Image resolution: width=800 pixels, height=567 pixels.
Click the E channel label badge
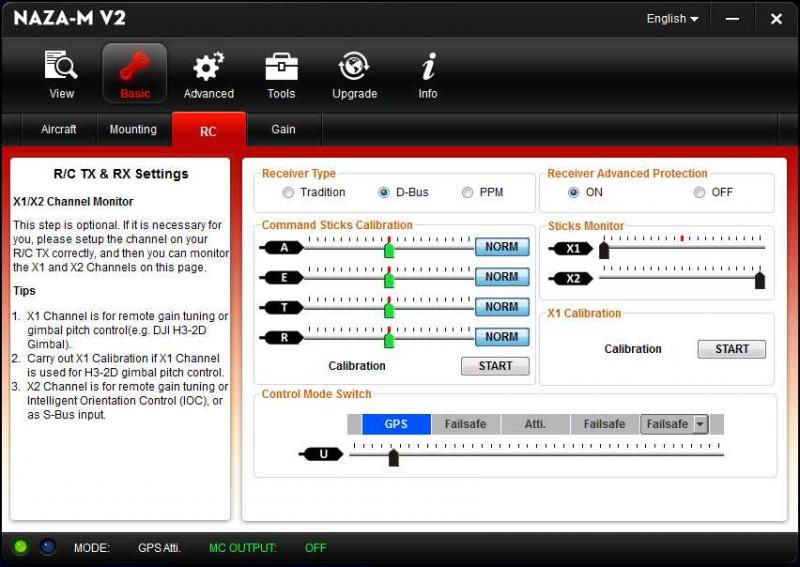pos(284,278)
